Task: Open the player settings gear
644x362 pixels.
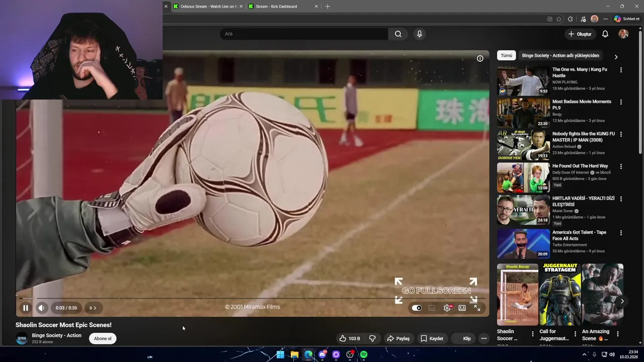Action: [x=447, y=308]
